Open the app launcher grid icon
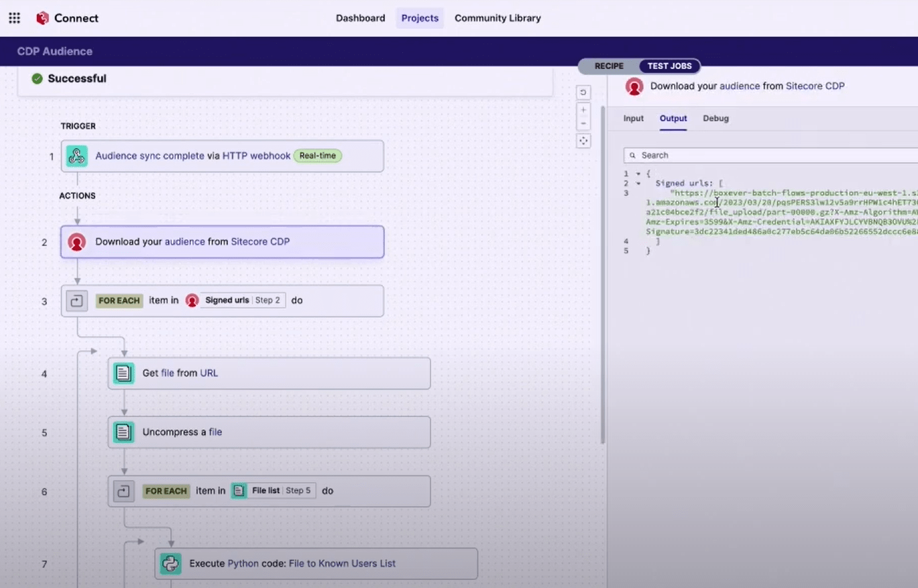This screenshot has width=918, height=588. tap(14, 18)
